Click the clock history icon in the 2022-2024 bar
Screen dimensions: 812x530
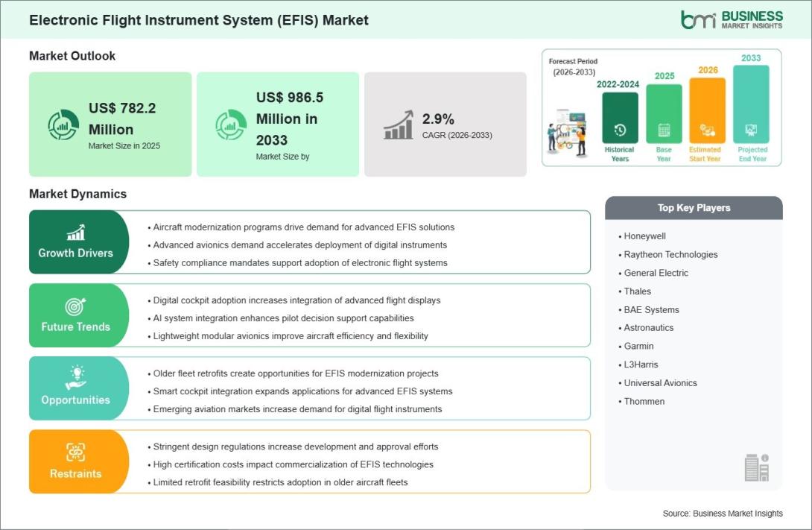coord(620,130)
